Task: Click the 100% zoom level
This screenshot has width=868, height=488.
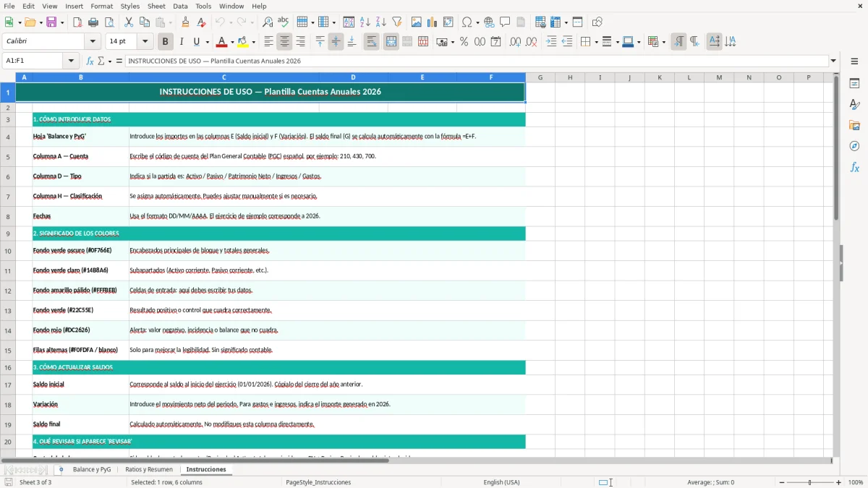Action: coord(856,482)
